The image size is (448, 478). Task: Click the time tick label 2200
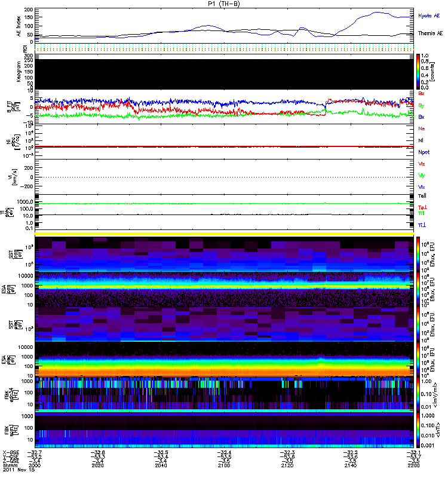[x=413, y=465]
